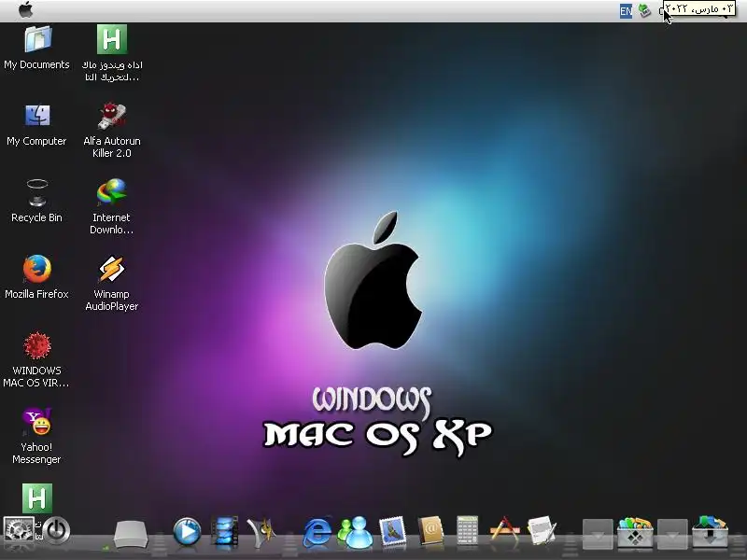Launch the blue media player dock icon
Image resolution: width=747 pixels, height=560 pixels.
[187, 531]
